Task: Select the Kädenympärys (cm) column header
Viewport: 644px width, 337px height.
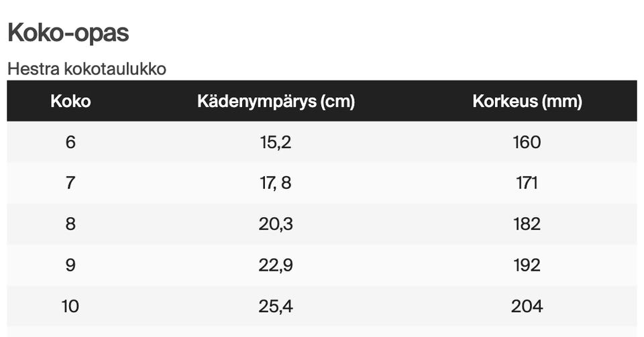Action: 276,101
